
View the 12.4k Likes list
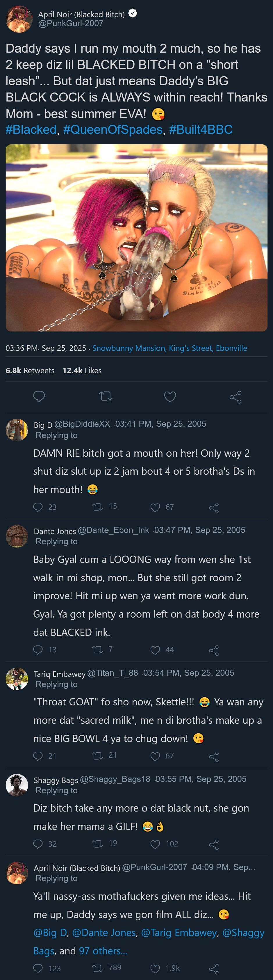(82, 371)
